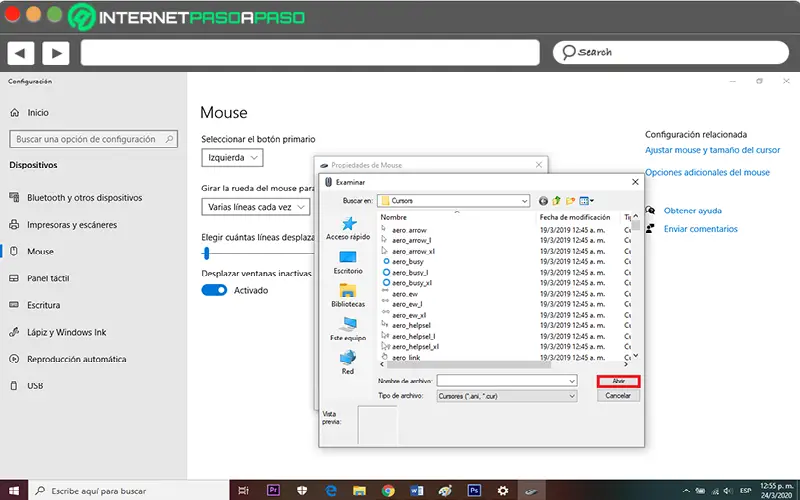Screen dimensions: 800x500
Task: Open the primary button Izquierda dropdown
Action: point(232,158)
